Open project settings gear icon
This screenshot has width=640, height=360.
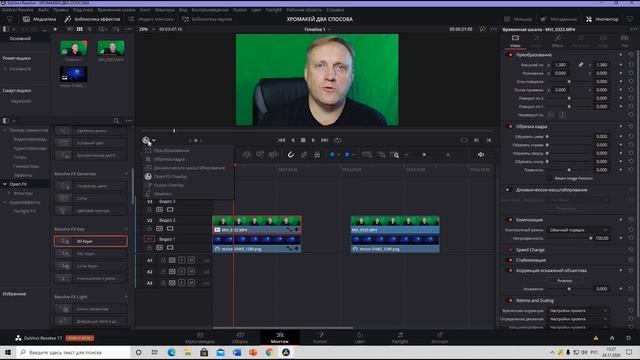[628, 338]
